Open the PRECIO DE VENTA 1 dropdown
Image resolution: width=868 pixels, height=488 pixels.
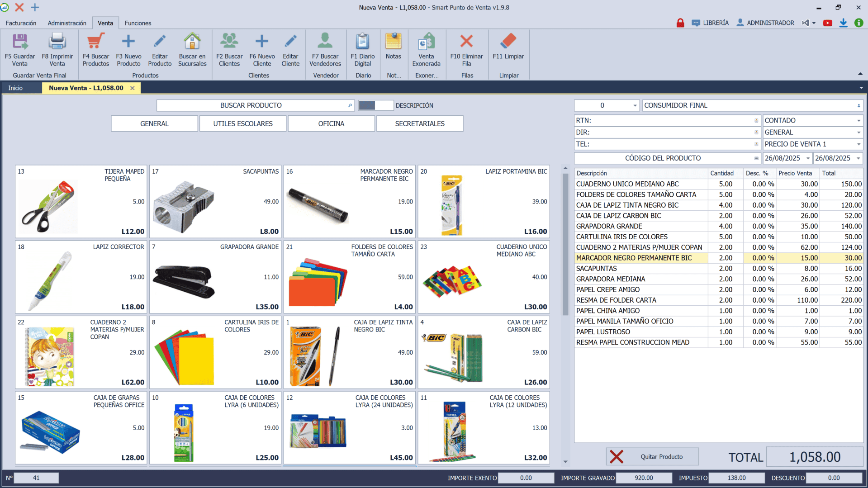[858, 144]
